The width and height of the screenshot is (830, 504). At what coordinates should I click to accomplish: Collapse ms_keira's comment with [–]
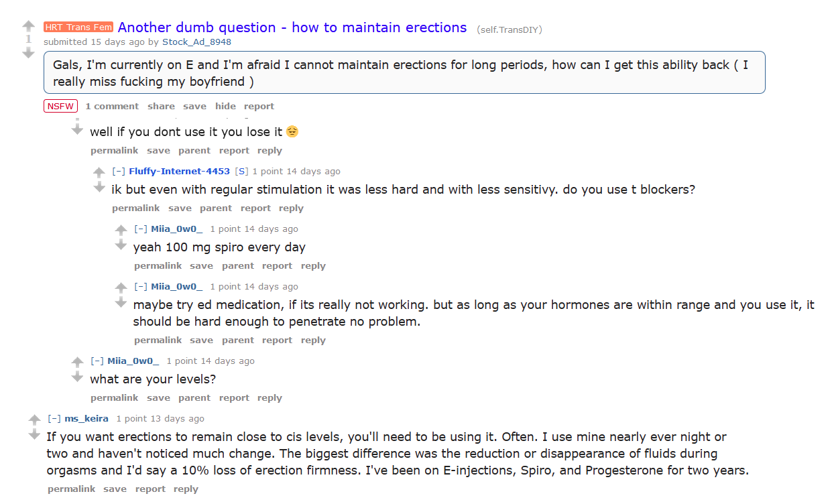coord(54,419)
